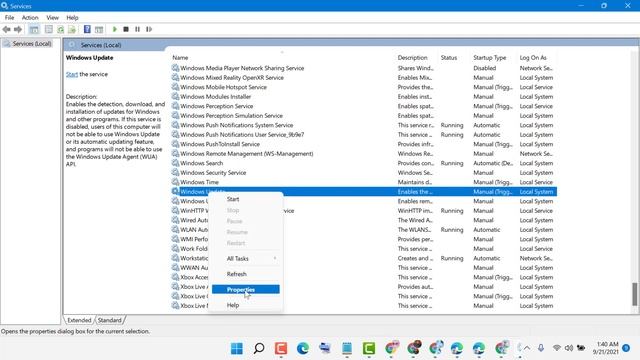Choose Start in the context menu
640x360 pixels.
click(246, 199)
